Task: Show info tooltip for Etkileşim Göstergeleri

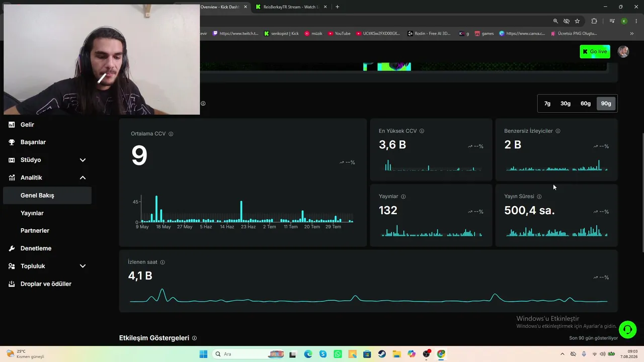Action: coord(195,338)
